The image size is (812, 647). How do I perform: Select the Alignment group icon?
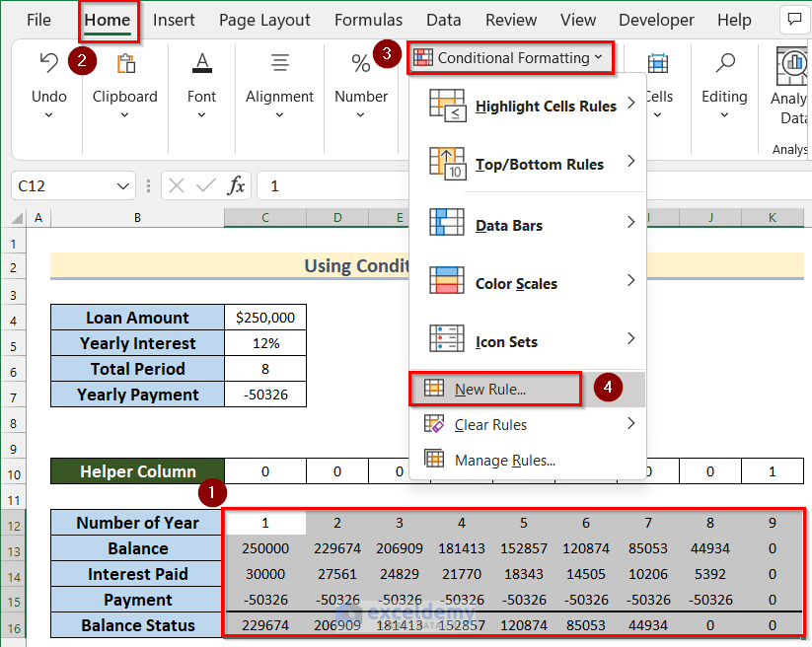pos(279,61)
